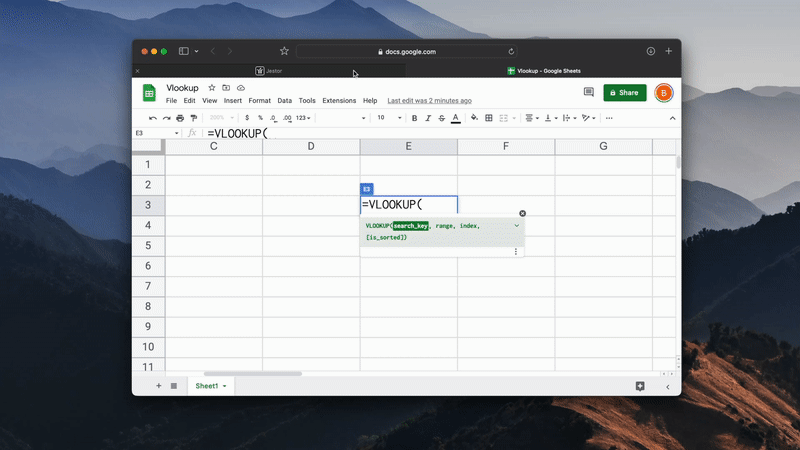Open the Data menu
The height and width of the screenshot is (450, 800).
[x=285, y=101]
